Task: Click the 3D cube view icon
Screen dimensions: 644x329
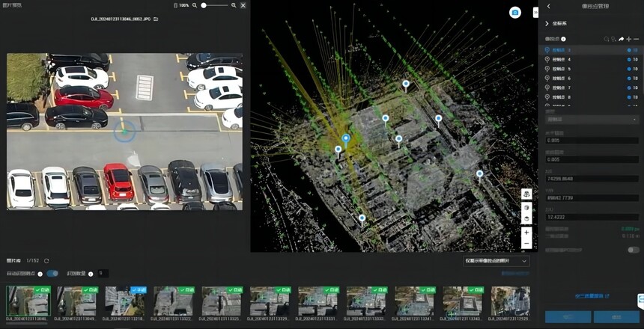Action: click(x=526, y=207)
